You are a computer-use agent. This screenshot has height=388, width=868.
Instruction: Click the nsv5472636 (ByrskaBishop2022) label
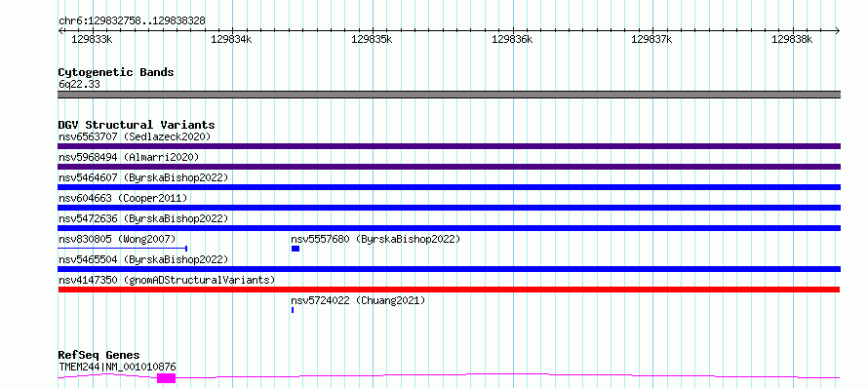(x=143, y=218)
